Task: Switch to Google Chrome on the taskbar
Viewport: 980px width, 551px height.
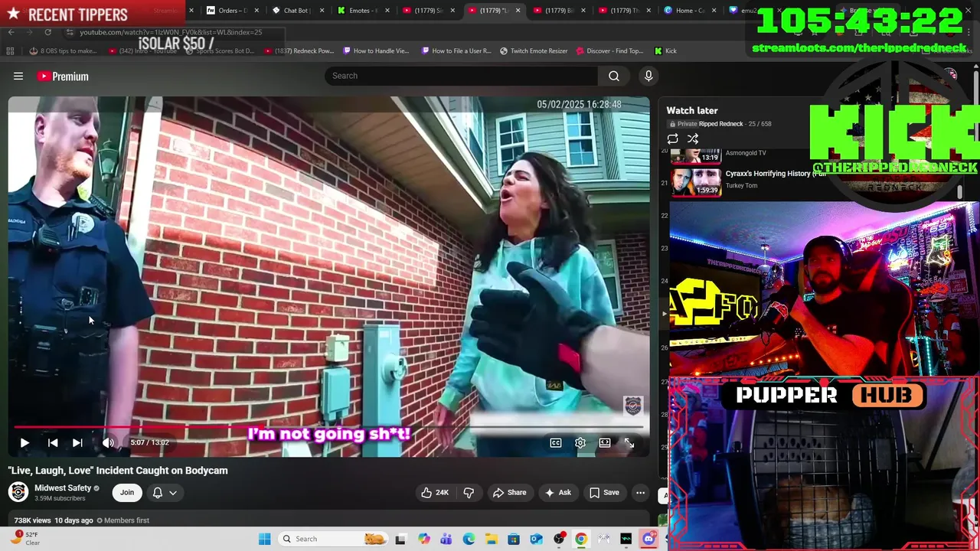Action: click(x=581, y=539)
